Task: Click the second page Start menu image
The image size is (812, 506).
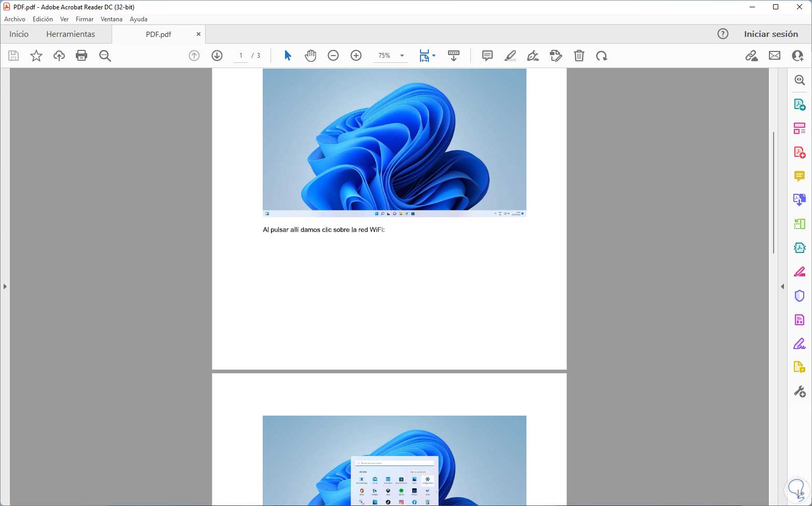Action: click(x=395, y=460)
